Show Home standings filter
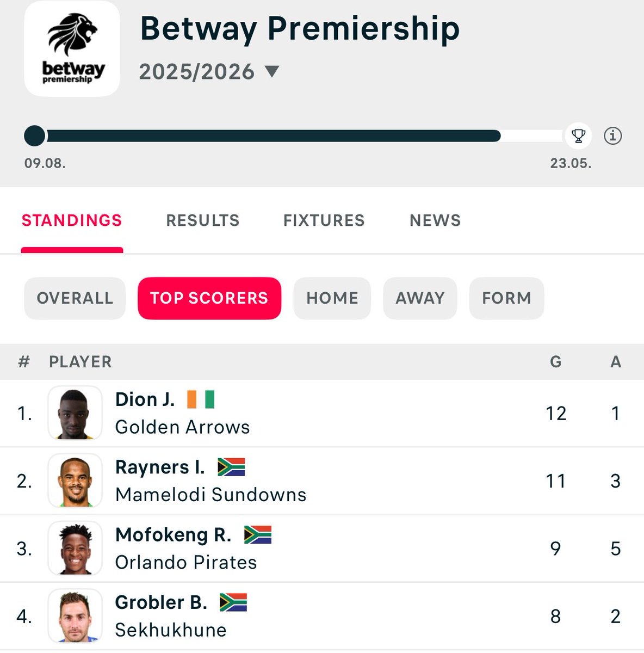Image resolution: width=644 pixels, height=653 pixels. pyautogui.click(x=332, y=298)
